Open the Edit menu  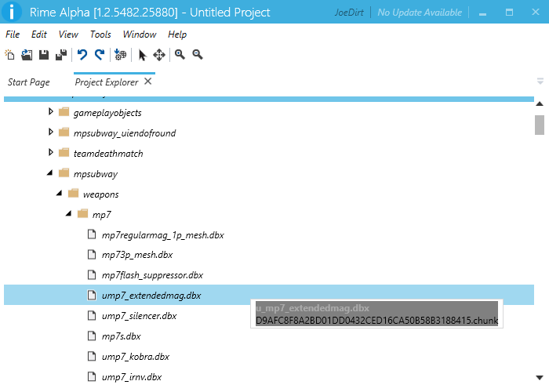(39, 34)
